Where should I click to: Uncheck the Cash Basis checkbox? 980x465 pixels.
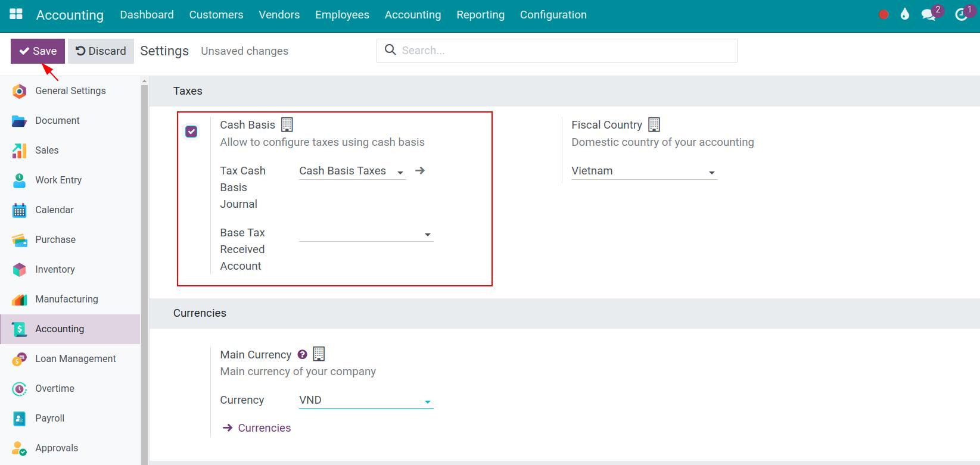pyautogui.click(x=191, y=132)
